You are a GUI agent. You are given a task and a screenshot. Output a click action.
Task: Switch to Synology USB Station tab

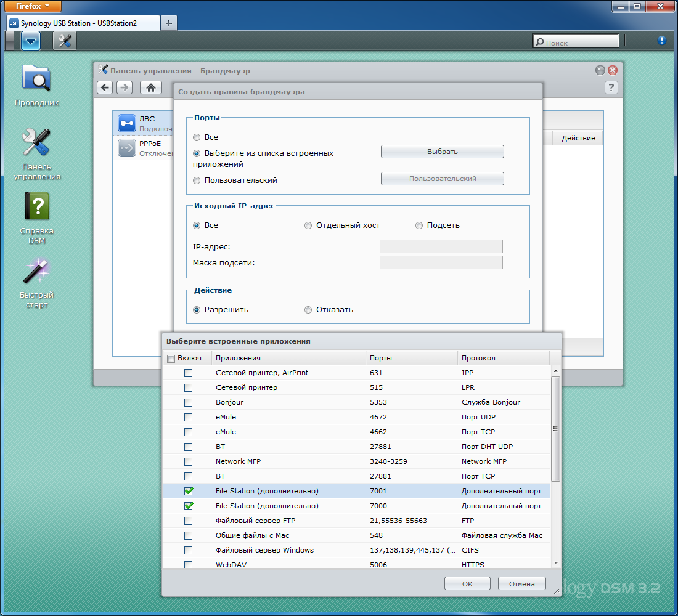(83, 23)
